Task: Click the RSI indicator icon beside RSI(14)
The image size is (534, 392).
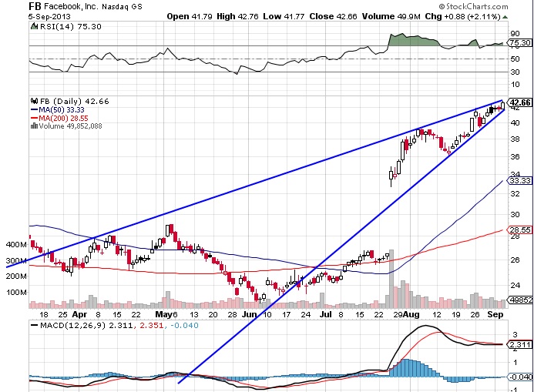Action: (34, 26)
